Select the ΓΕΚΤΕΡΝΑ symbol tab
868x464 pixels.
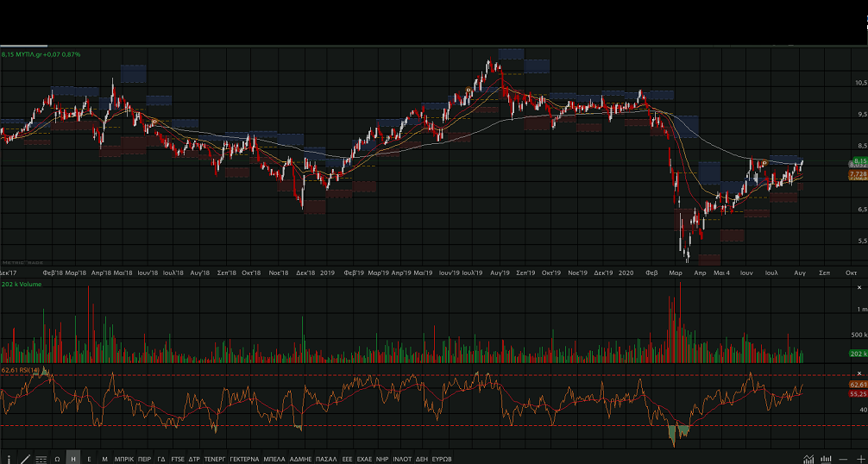[x=244, y=458]
